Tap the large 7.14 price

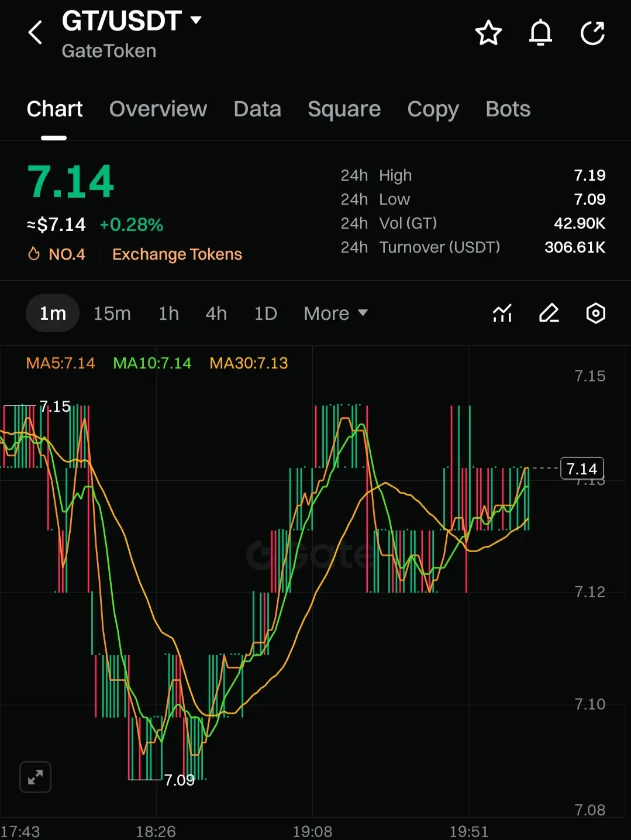pos(70,181)
